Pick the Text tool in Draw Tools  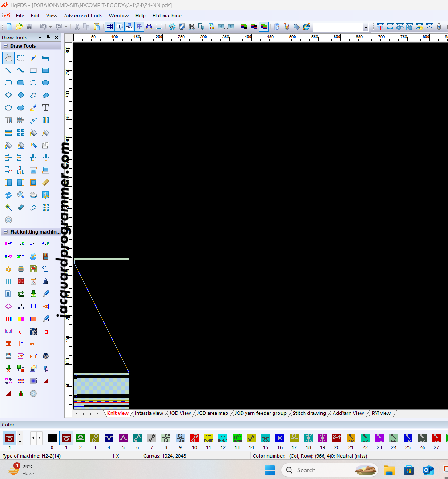tap(45, 108)
